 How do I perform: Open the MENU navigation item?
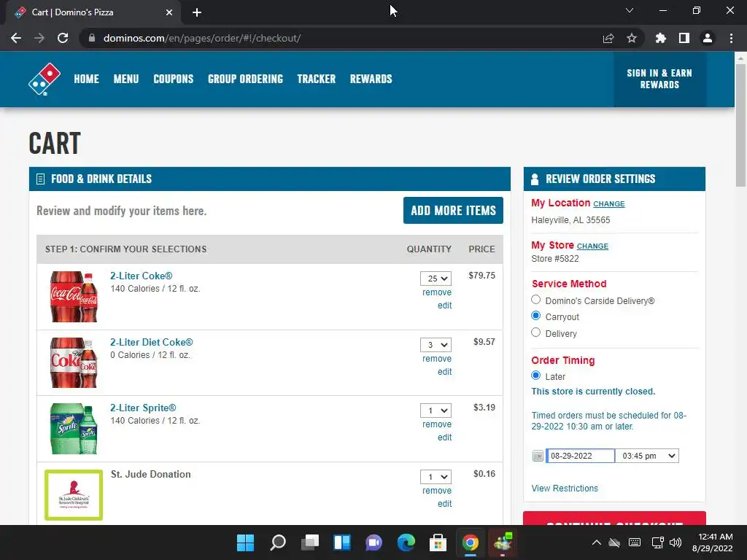[x=126, y=79]
